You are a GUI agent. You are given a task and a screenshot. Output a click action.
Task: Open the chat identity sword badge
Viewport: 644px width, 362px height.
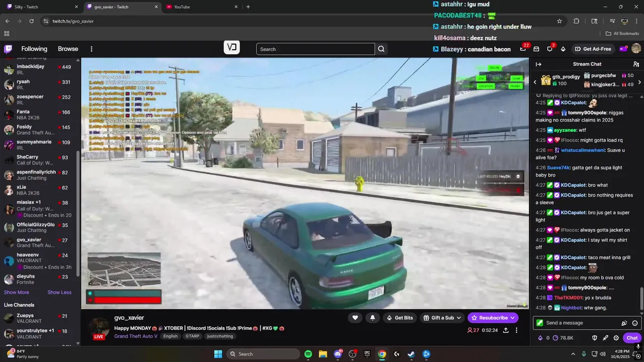click(x=540, y=323)
